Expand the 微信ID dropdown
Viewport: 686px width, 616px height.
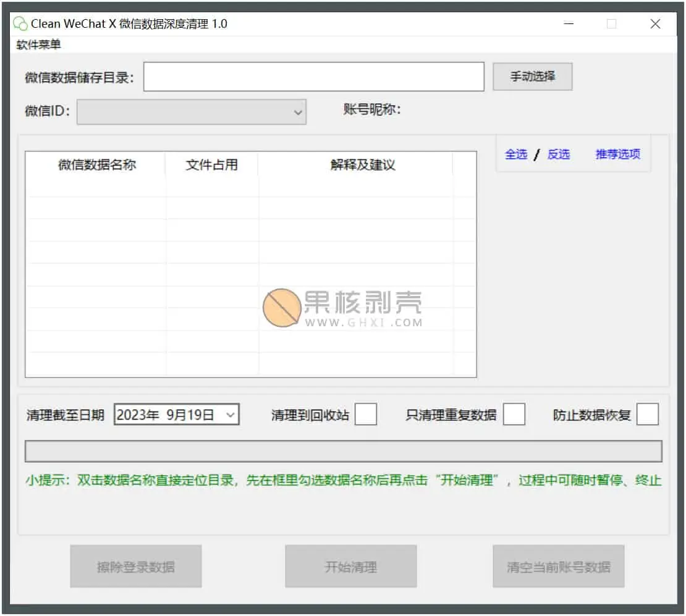(191, 112)
